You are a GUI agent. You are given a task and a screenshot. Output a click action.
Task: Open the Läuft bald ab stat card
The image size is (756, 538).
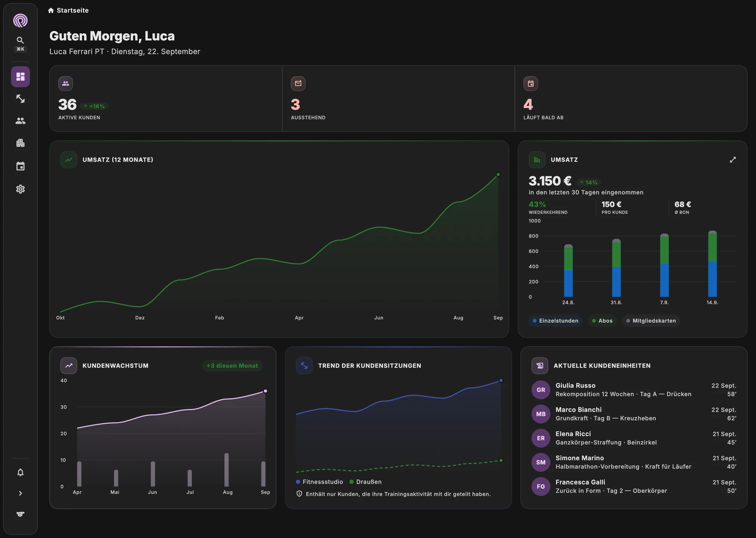click(x=631, y=98)
